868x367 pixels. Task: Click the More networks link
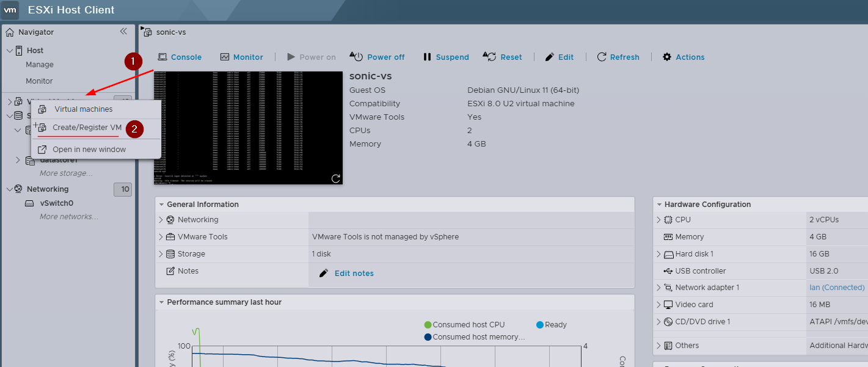point(68,217)
